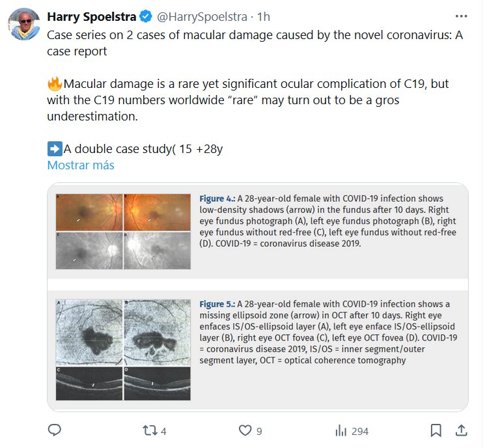487x448 pixels.
Task: Expand the tweet with Mostrar más
Action: (x=81, y=165)
